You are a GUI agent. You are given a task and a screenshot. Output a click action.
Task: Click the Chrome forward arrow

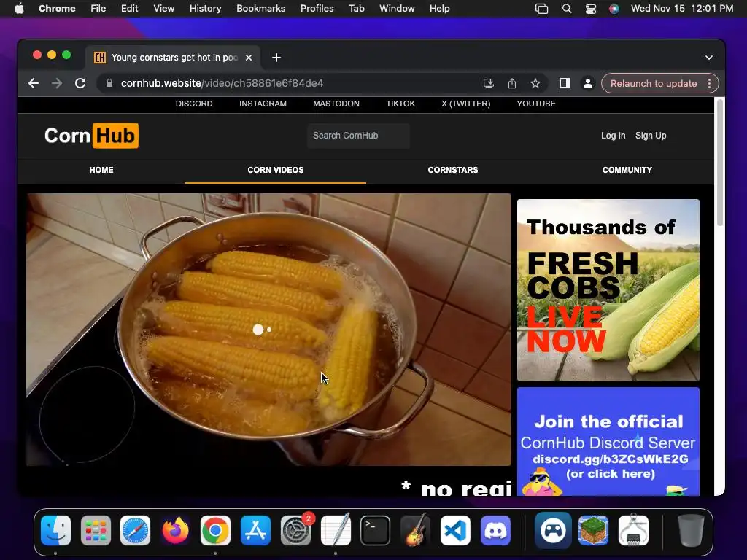[x=57, y=83]
